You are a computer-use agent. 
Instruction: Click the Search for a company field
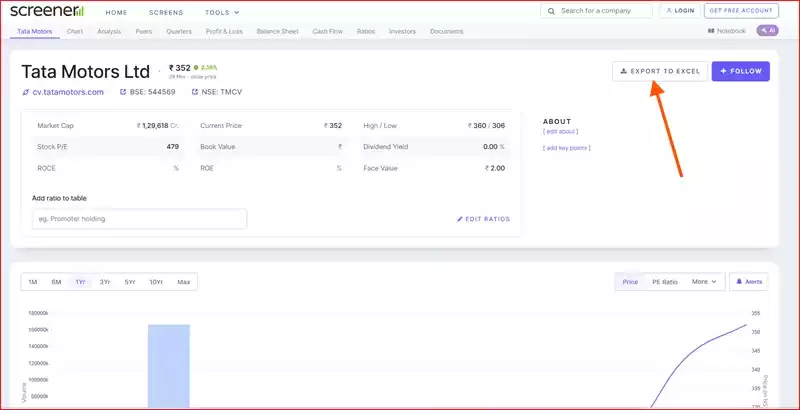click(596, 11)
